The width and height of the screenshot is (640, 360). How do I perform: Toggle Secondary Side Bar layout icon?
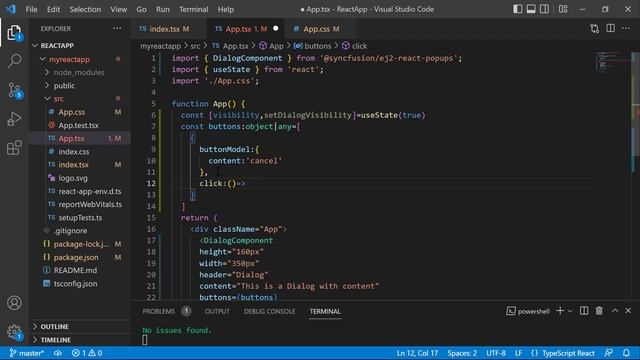pos(544,9)
